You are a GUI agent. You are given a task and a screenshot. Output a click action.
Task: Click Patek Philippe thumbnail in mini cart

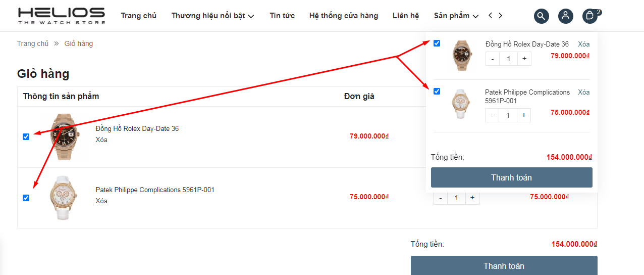click(x=460, y=104)
